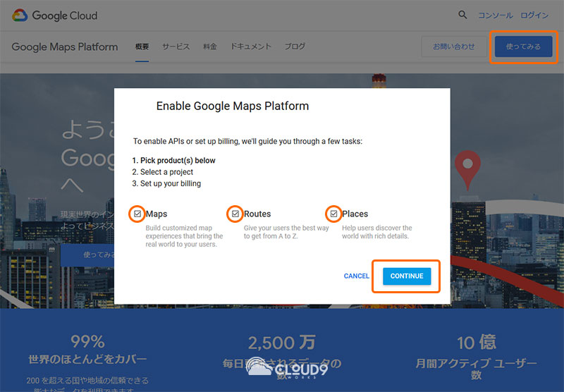The height and width of the screenshot is (392, 564).
Task: Click the コンソール link
Action: pos(496,15)
